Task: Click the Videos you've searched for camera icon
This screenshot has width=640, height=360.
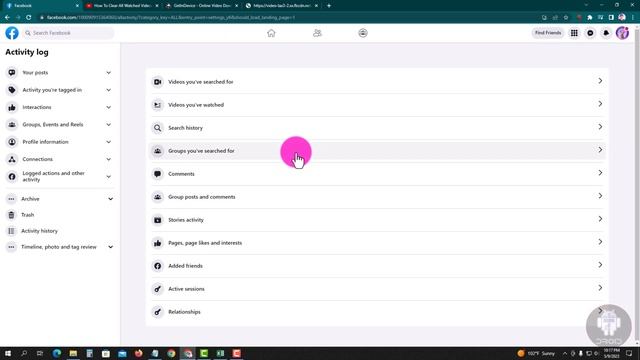Action: (x=158, y=82)
